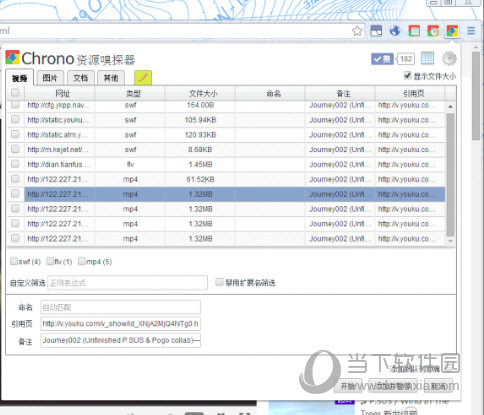The height and width of the screenshot is (415, 484).
Task: Switch to the 其他 tab
Action: [111, 78]
